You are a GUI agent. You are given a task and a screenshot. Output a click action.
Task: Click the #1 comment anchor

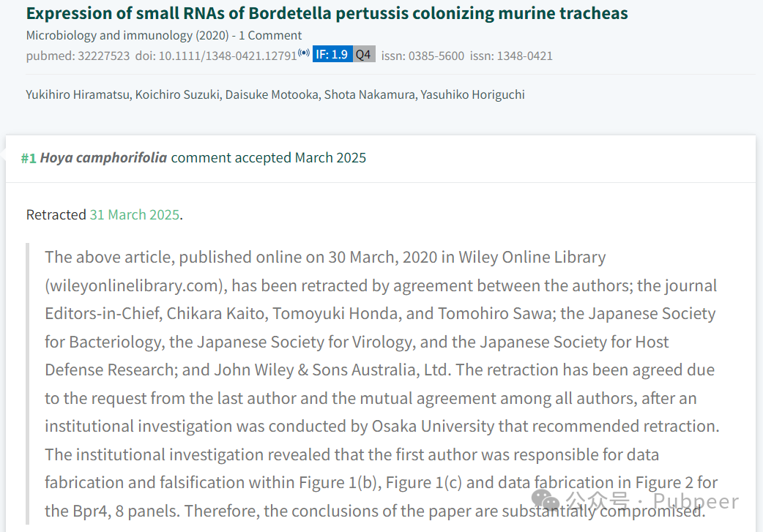point(29,158)
